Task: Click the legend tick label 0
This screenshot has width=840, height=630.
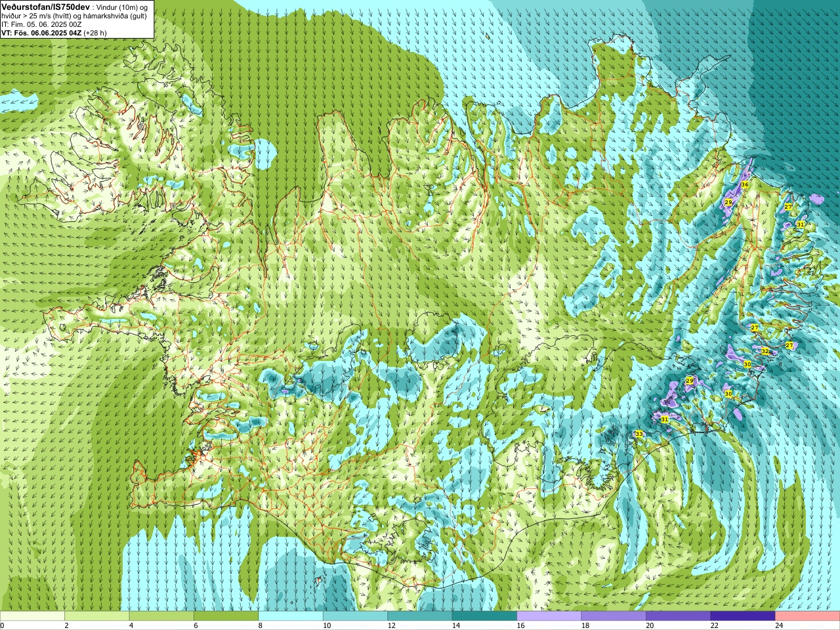Action: click(x=3, y=625)
